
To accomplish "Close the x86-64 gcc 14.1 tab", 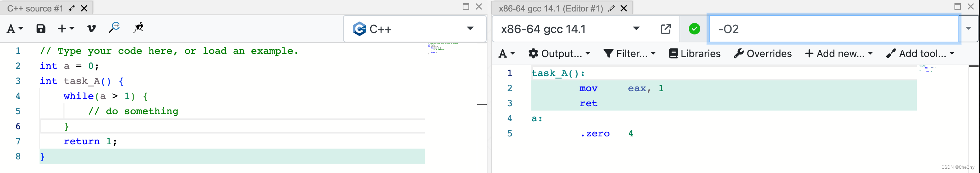I will [x=624, y=8].
